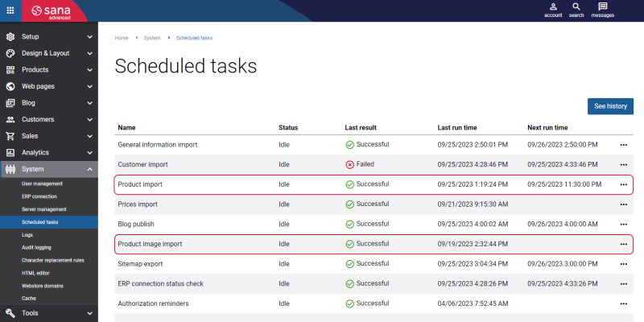Open Webstore domains in sidebar
644x322 pixels.
43,286
